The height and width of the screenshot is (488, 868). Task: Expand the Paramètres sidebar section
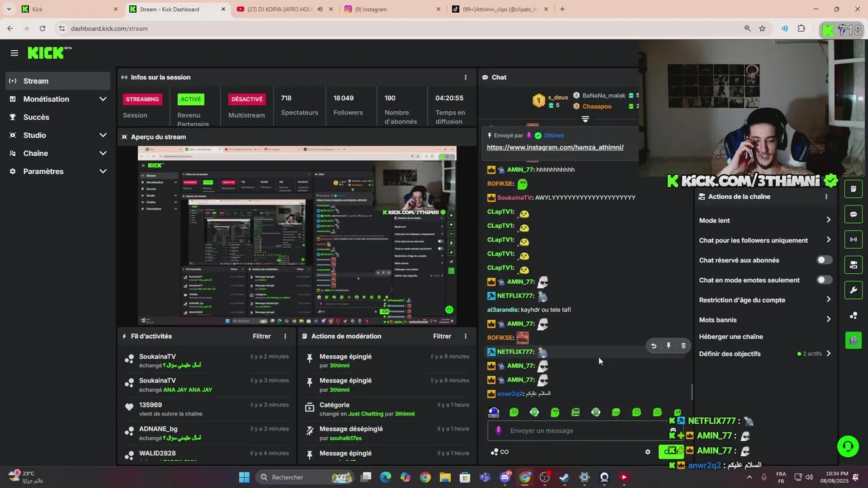click(103, 171)
